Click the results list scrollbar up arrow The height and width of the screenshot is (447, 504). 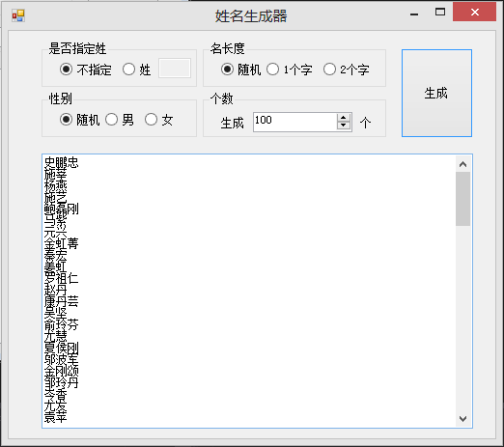point(462,164)
